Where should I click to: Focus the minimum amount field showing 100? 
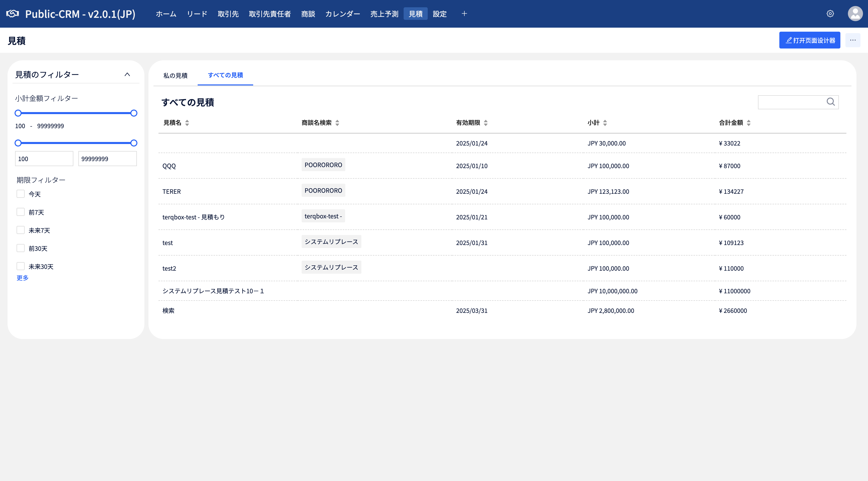(x=44, y=159)
